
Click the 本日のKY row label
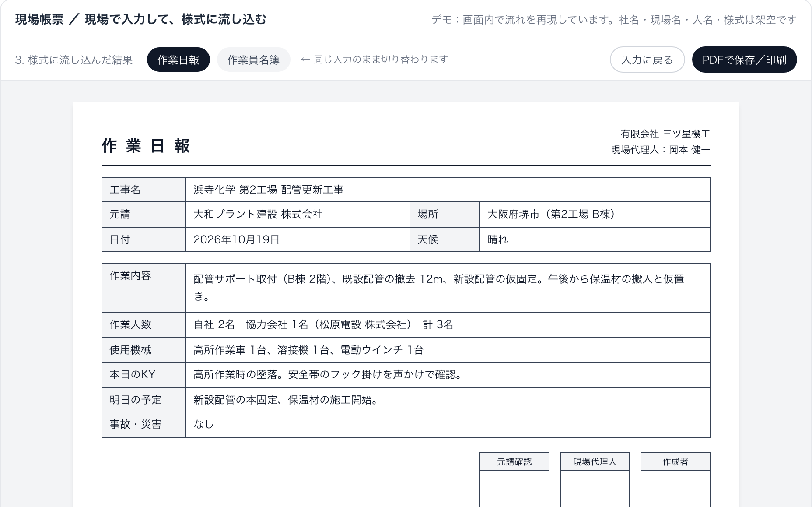pyautogui.click(x=144, y=374)
